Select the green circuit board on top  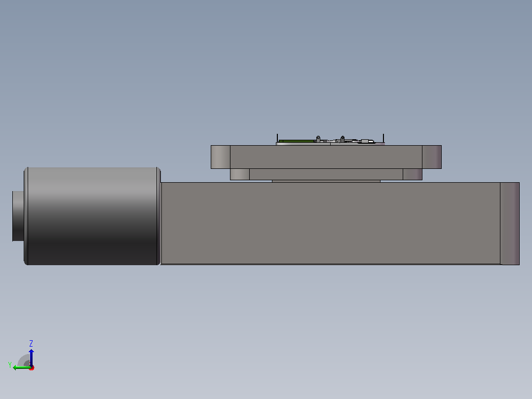tap(297, 141)
